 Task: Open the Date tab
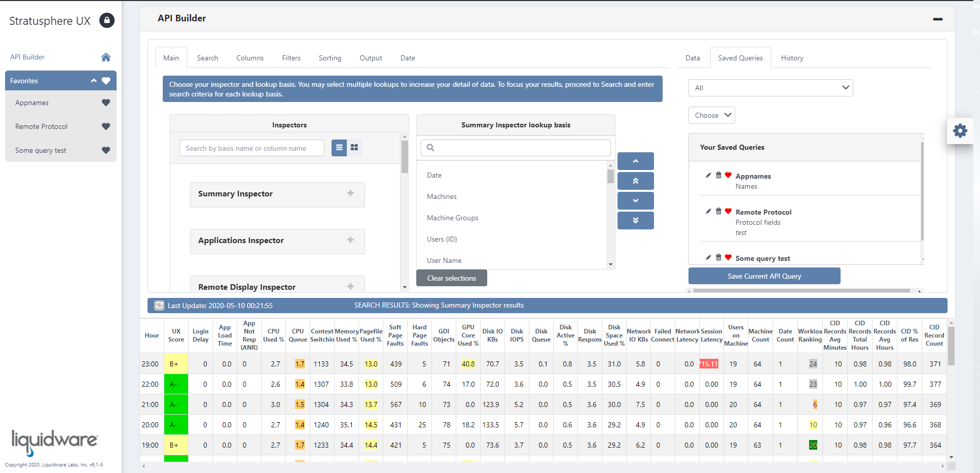pos(408,58)
